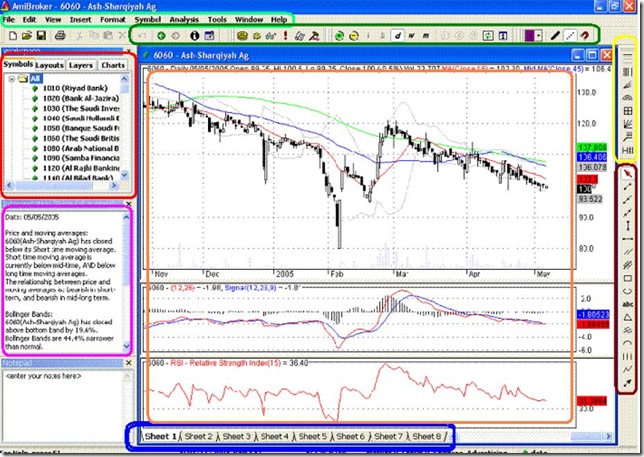
Task: Switch to Sheet 8 tab
Action: tap(426, 436)
